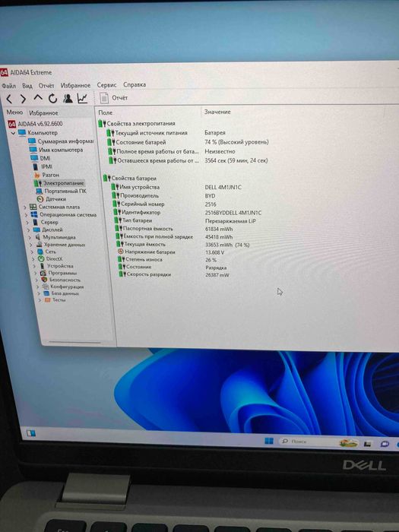Open the Вид menu
The image size is (399, 532).
click(27, 85)
